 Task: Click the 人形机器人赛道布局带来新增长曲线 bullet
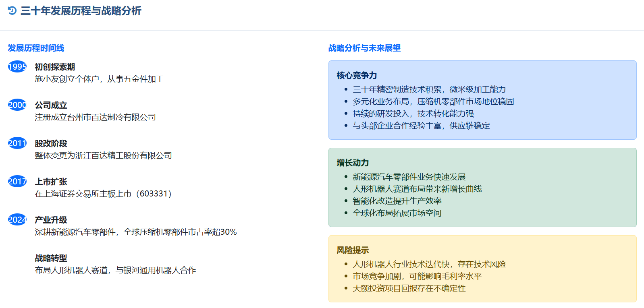417,189
